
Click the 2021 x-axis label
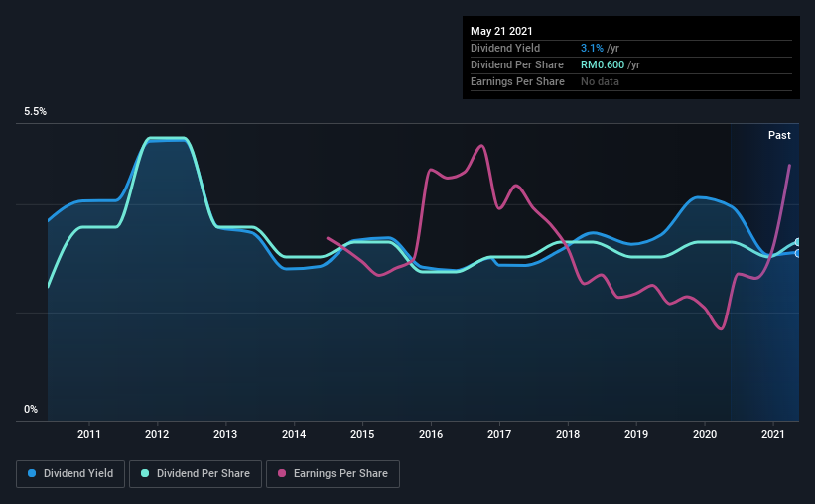773,434
